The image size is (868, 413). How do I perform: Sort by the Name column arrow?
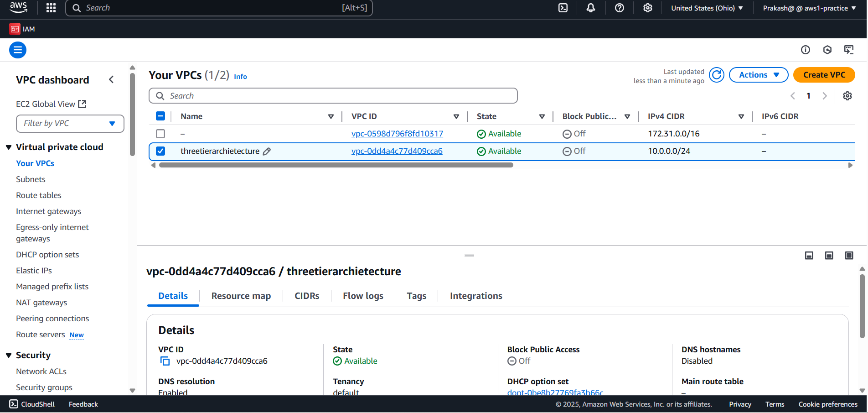331,117
